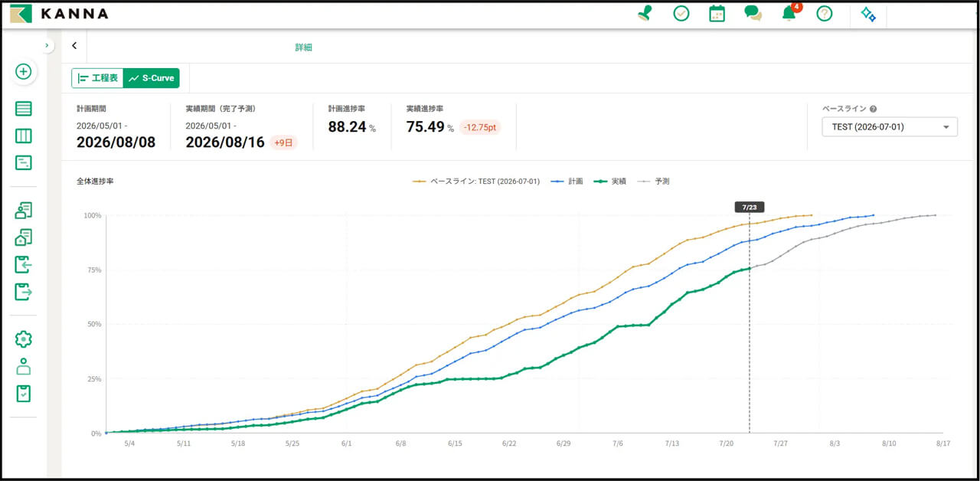This screenshot has width=980, height=481.
Task: Open the three-column board icon in sidebar
Action: pos(24,136)
